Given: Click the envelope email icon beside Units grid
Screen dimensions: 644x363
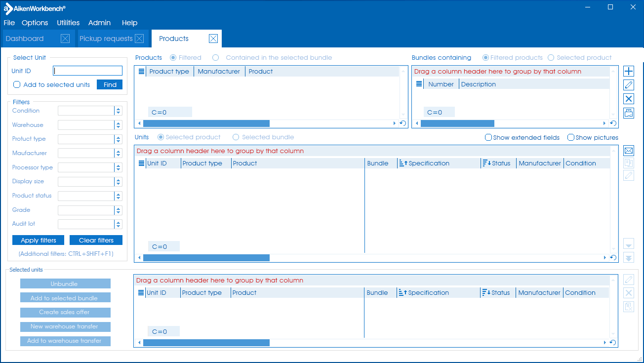Looking at the screenshot, I should point(629,151).
